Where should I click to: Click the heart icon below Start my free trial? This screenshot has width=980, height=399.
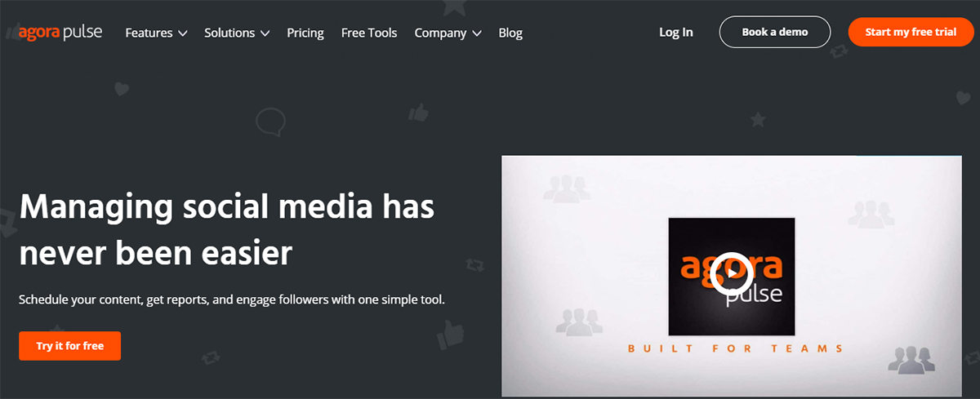click(963, 98)
